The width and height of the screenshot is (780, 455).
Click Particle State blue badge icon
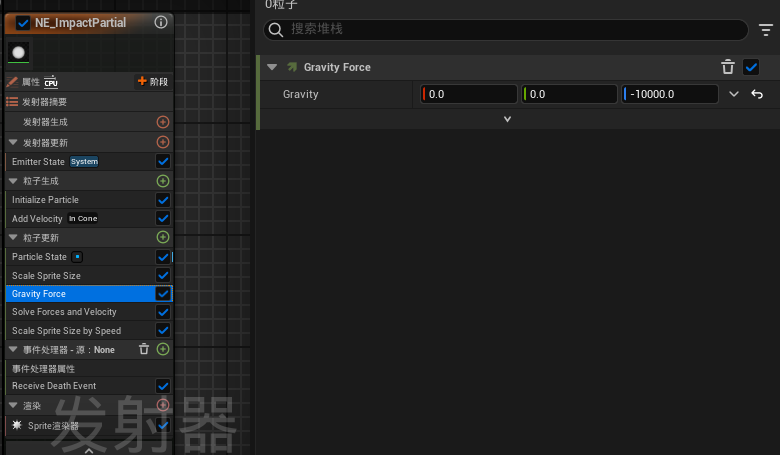tap(77, 257)
